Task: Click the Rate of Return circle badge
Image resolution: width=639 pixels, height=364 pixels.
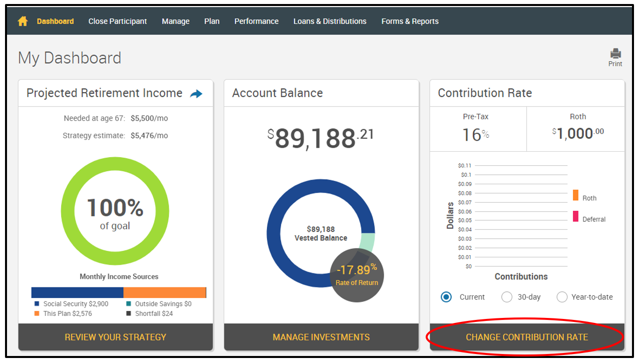Action: point(357,275)
